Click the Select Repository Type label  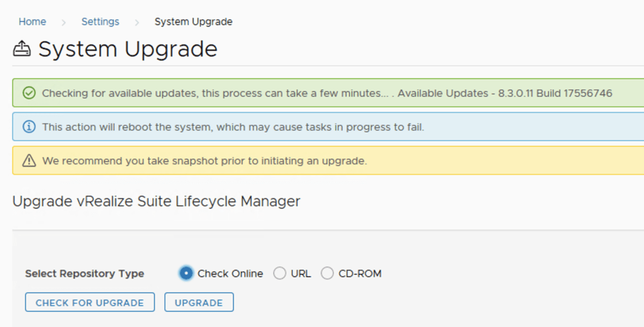84,274
